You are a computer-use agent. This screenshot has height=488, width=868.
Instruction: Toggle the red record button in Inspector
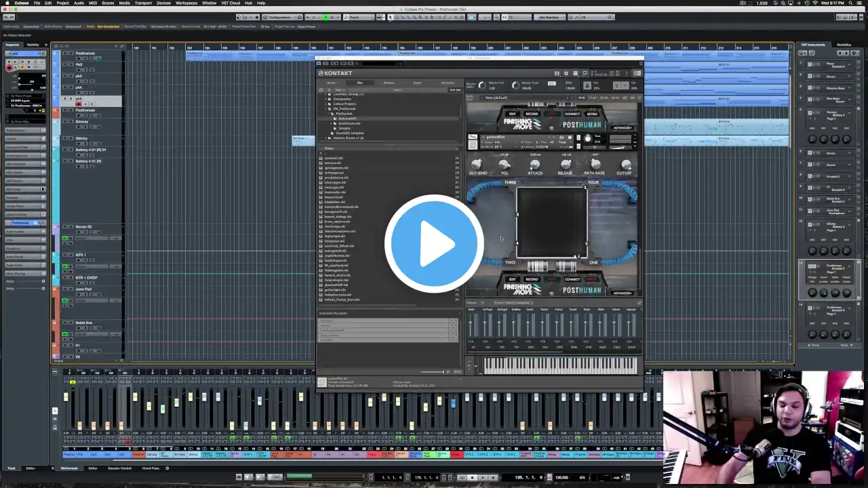pos(9,68)
